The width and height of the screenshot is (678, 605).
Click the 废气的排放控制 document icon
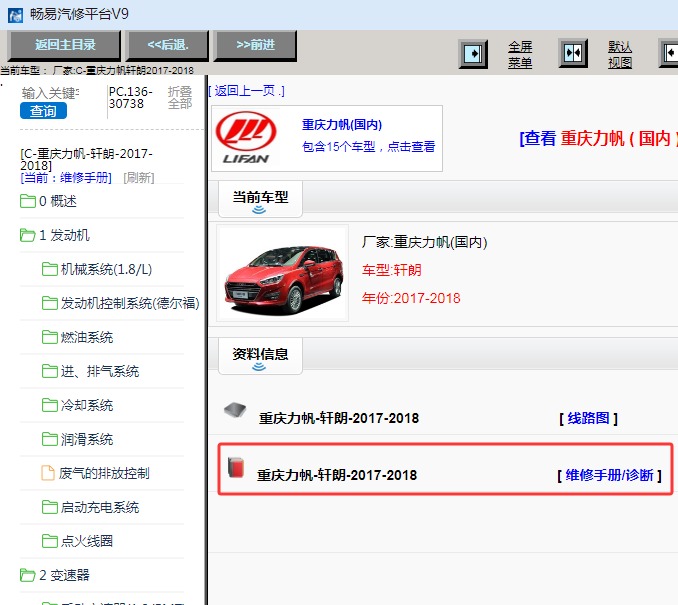(48, 473)
